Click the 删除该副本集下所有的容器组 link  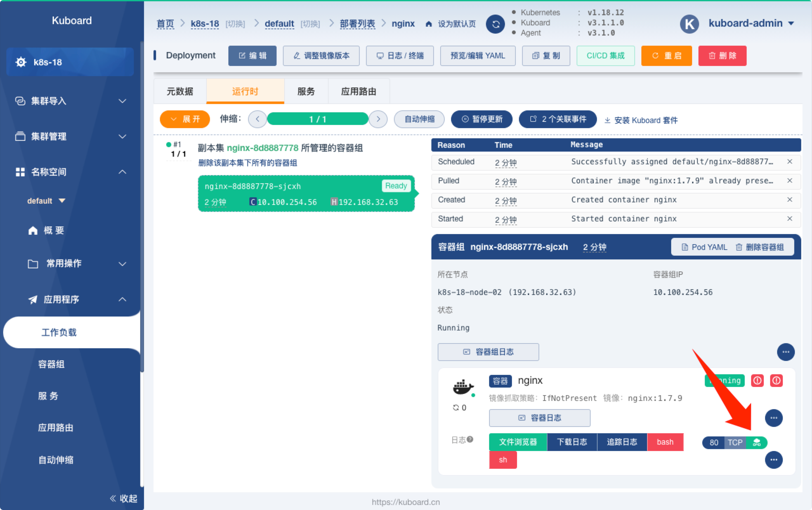(247, 163)
